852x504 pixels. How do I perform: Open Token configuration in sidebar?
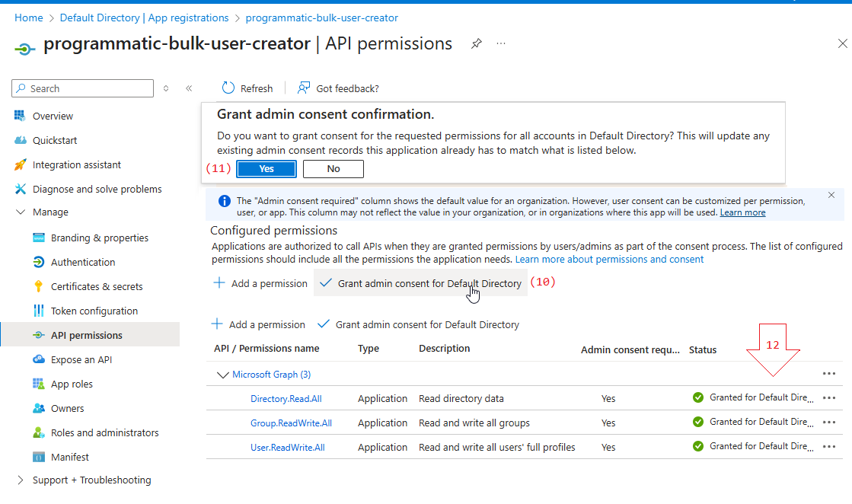coord(94,311)
